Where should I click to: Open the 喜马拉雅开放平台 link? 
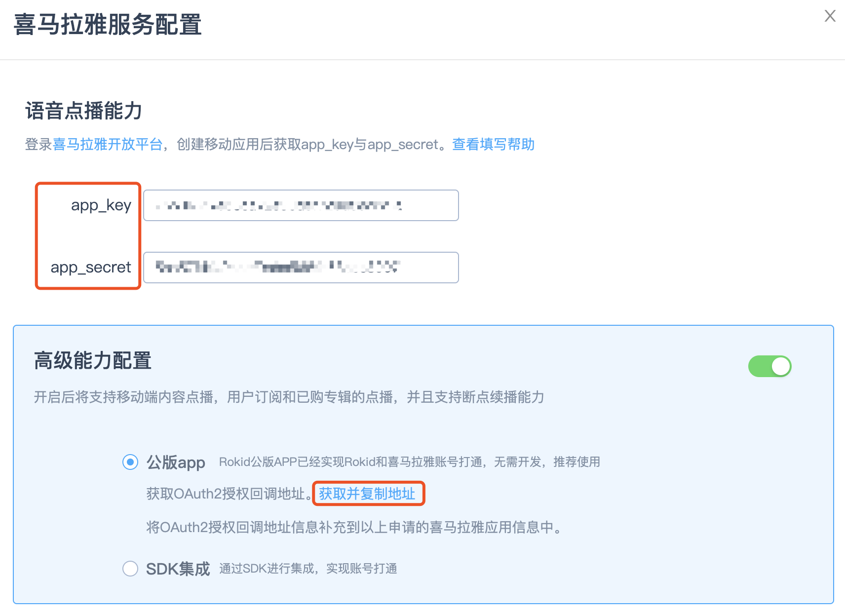pos(108,144)
